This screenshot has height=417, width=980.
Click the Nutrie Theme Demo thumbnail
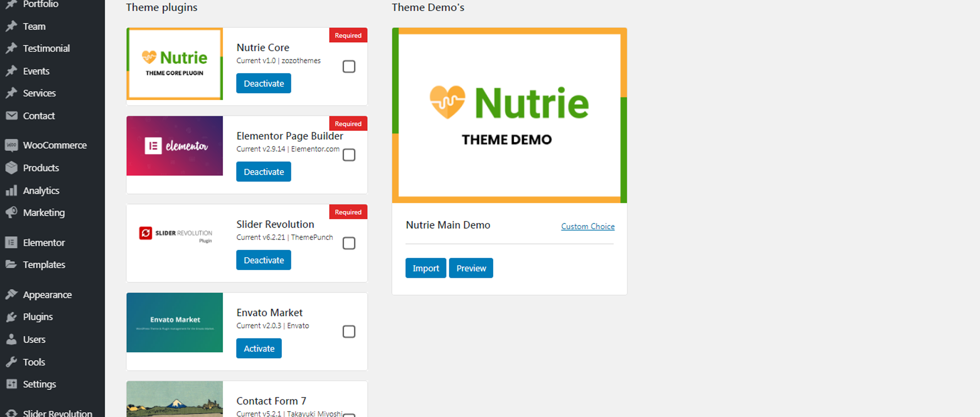509,115
